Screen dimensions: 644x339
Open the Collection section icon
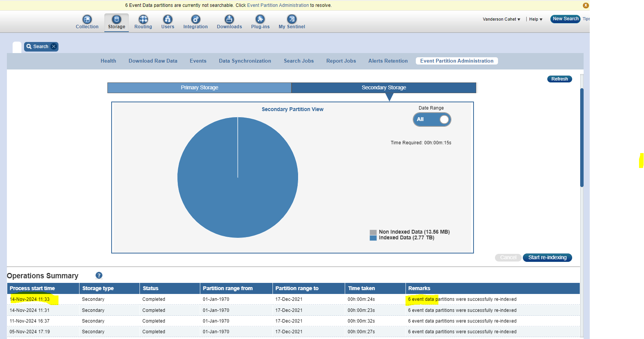[x=87, y=19]
